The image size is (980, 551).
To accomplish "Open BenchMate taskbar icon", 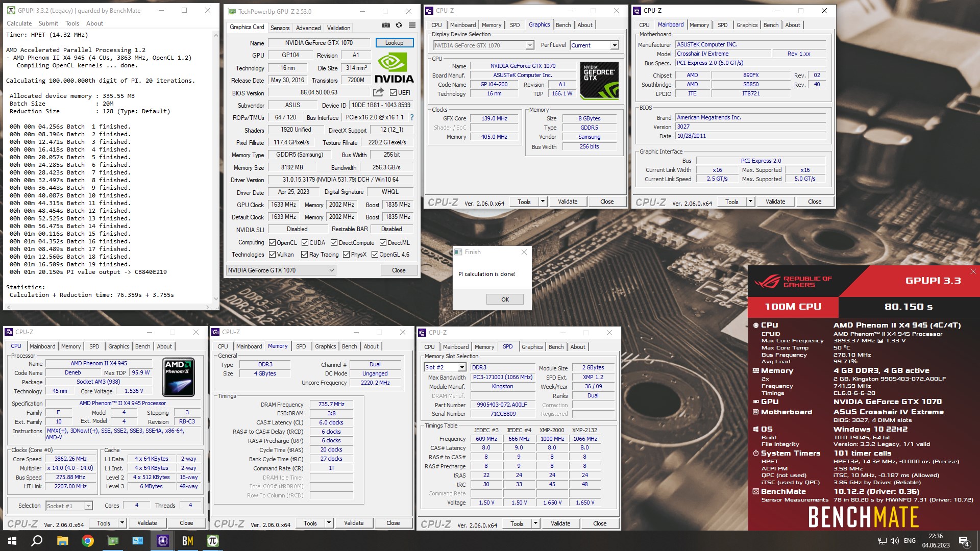I will (x=188, y=541).
